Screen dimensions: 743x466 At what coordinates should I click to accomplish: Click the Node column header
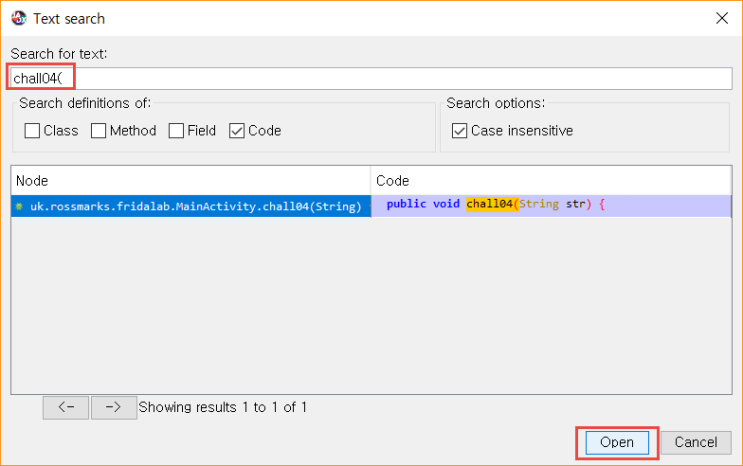(x=191, y=181)
